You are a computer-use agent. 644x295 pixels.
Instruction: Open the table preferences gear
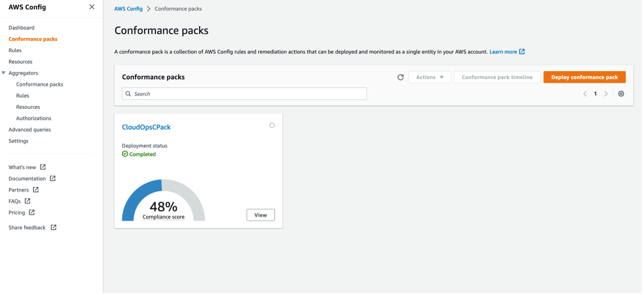[621, 93]
